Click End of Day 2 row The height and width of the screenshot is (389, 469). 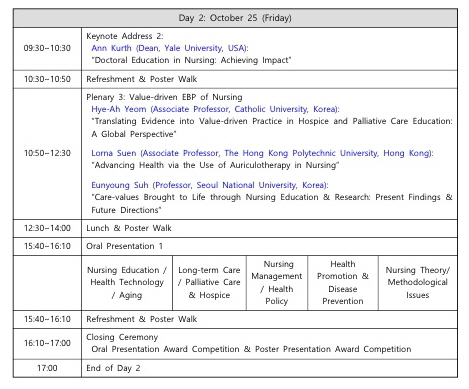pyautogui.click(x=235, y=368)
